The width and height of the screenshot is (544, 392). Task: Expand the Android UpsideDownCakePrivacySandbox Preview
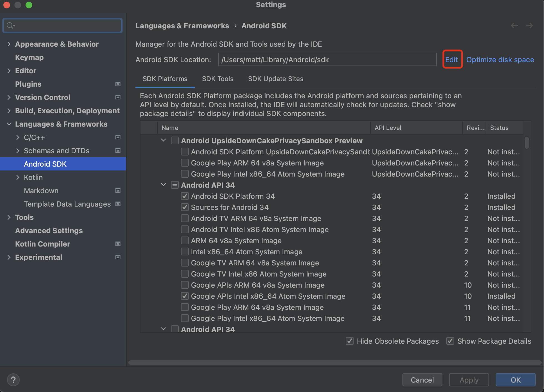point(164,141)
